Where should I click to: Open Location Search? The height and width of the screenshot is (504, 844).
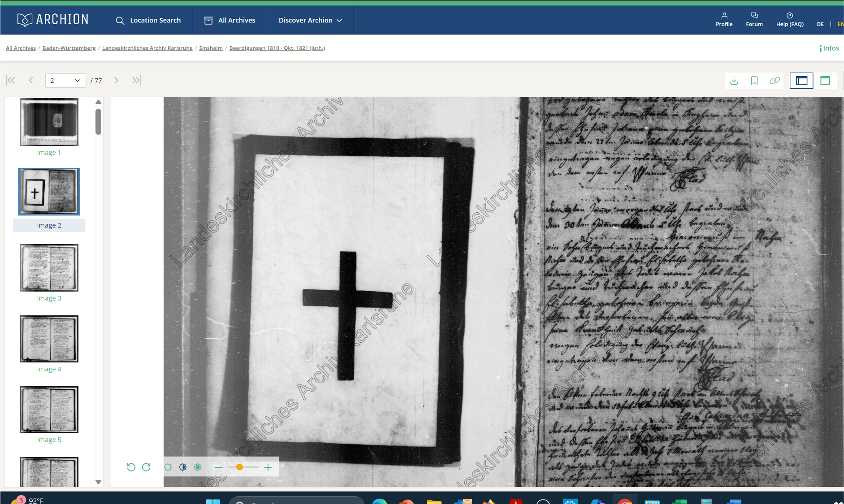tap(148, 20)
